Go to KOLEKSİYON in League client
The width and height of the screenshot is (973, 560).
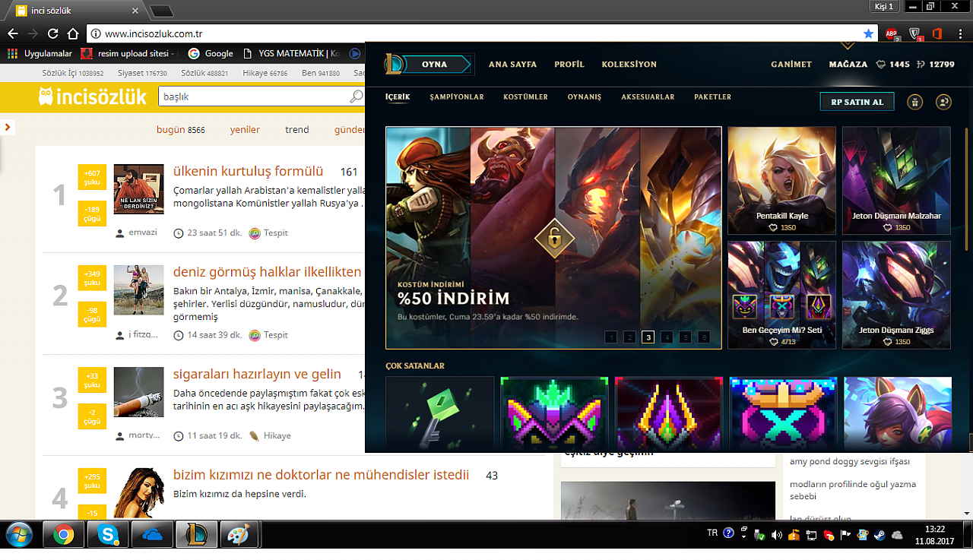tap(629, 65)
